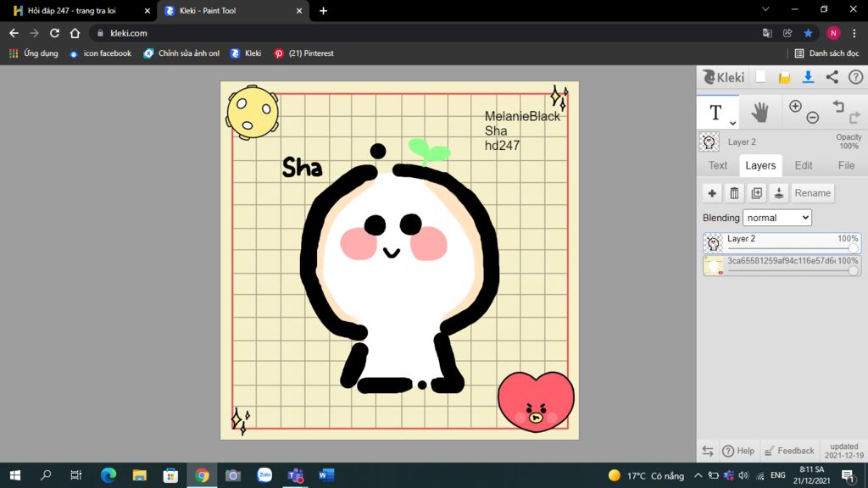Select Layer 2 in layers list
Image resolution: width=868 pixels, height=488 pixels.
coord(782,243)
